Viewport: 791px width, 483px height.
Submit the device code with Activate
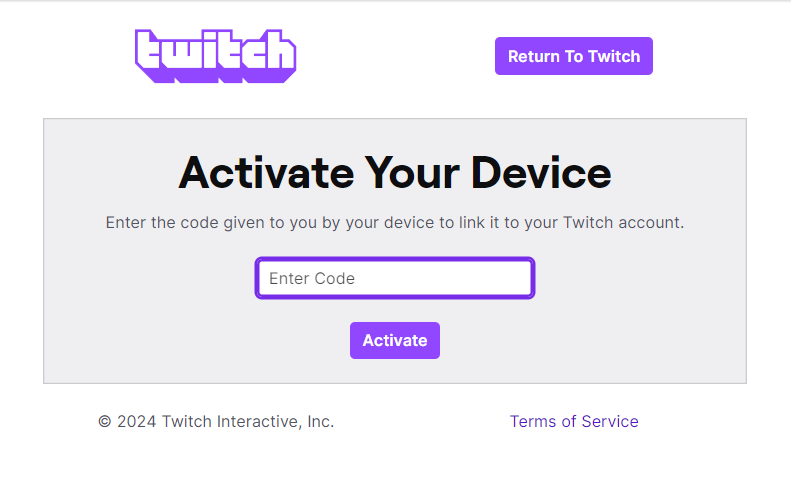pyautogui.click(x=395, y=341)
